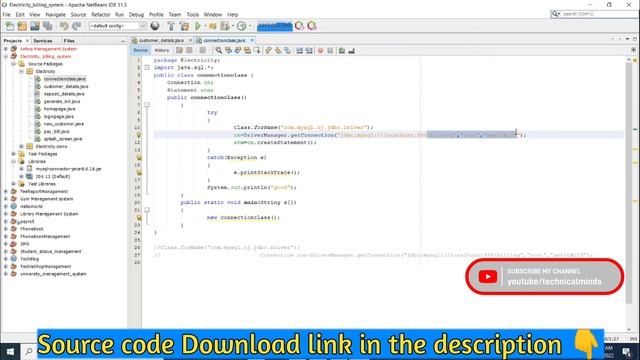This screenshot has width=640, height=360.
Task: Expand the Gym Management system project
Action: click(x=6, y=199)
